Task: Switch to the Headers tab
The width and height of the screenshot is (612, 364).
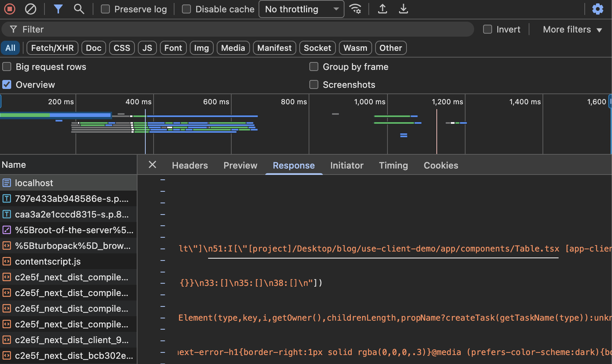Action: pyautogui.click(x=190, y=166)
